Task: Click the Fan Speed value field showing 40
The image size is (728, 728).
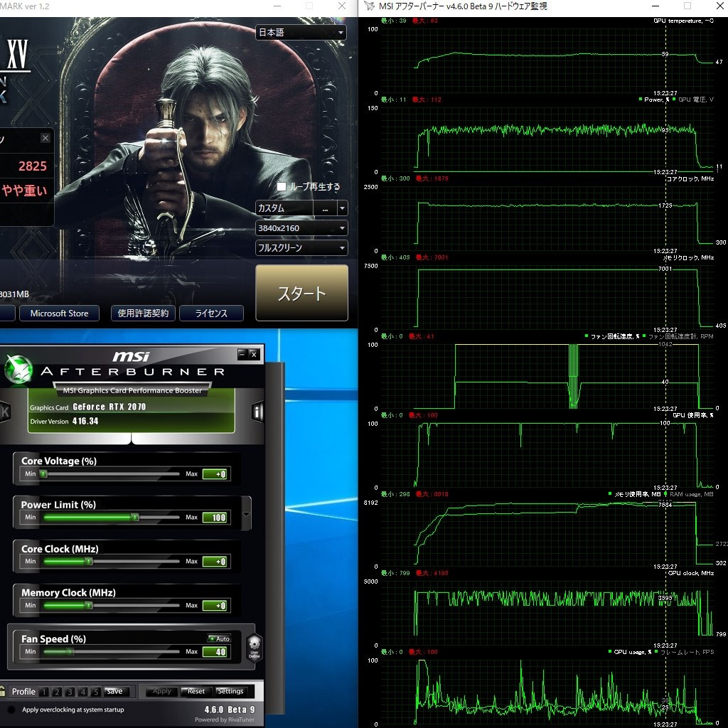Action: click(x=215, y=652)
